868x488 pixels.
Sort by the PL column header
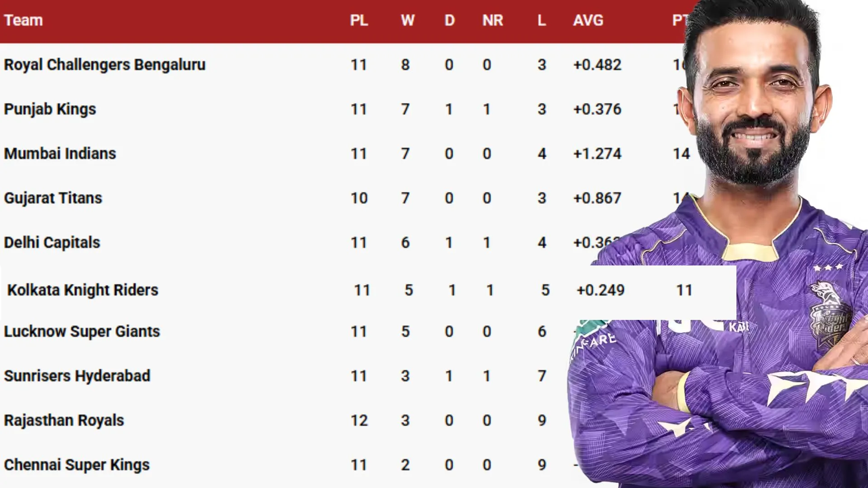click(x=359, y=20)
